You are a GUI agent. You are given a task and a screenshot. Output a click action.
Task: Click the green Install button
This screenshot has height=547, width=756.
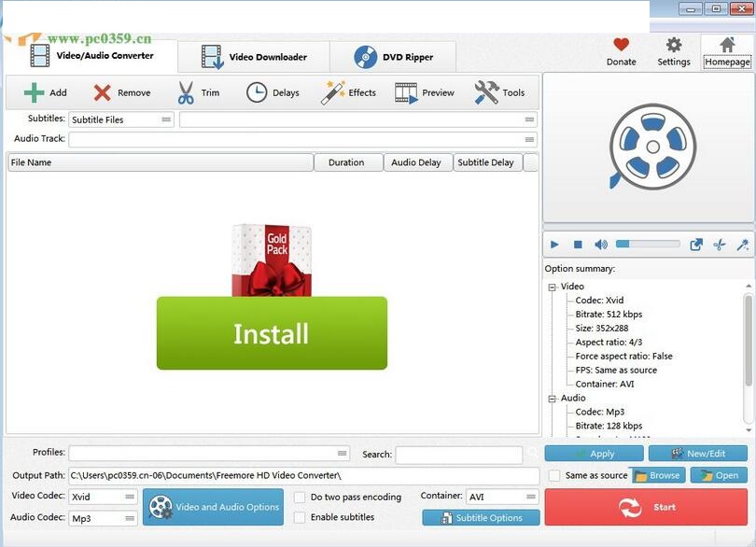coord(271,332)
